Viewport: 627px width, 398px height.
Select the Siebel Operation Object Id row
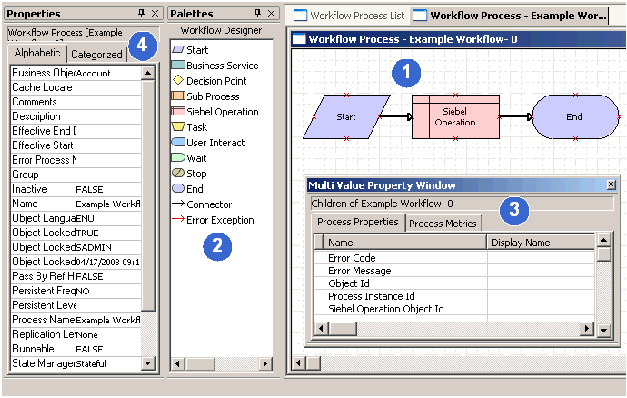click(x=454, y=309)
